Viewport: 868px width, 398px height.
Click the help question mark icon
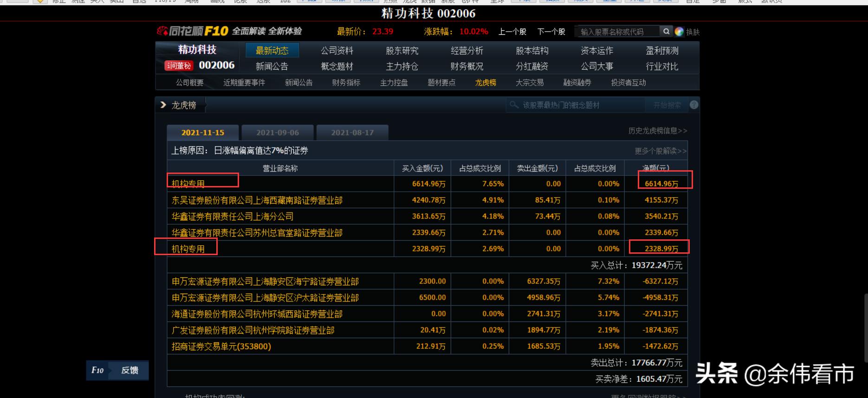pyautogui.click(x=694, y=105)
